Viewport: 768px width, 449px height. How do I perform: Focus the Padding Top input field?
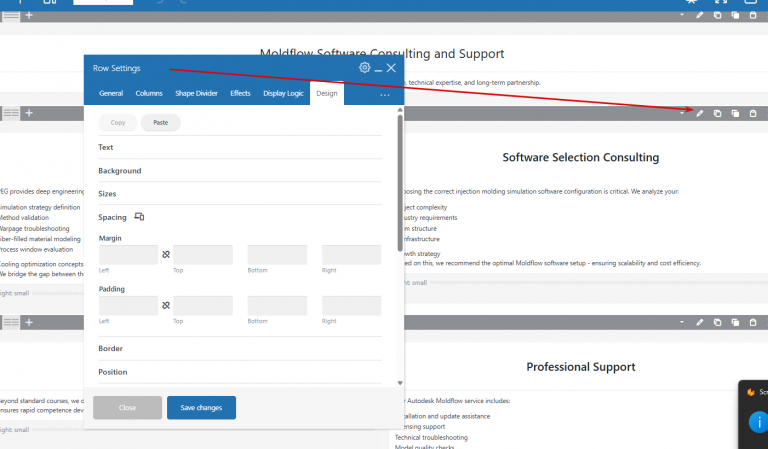click(203, 306)
